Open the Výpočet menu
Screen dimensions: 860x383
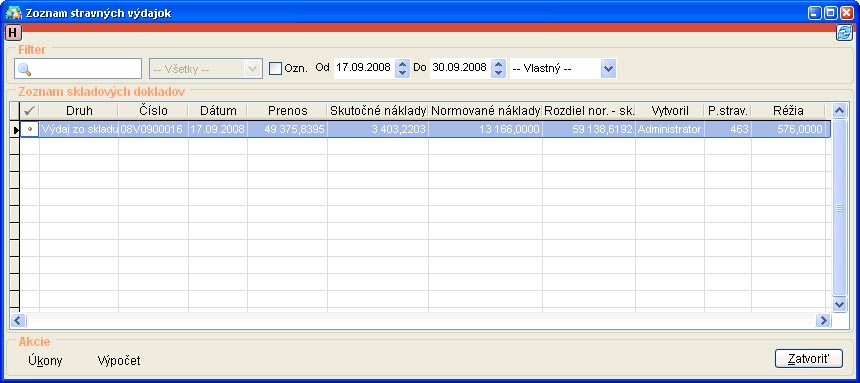click(x=119, y=361)
